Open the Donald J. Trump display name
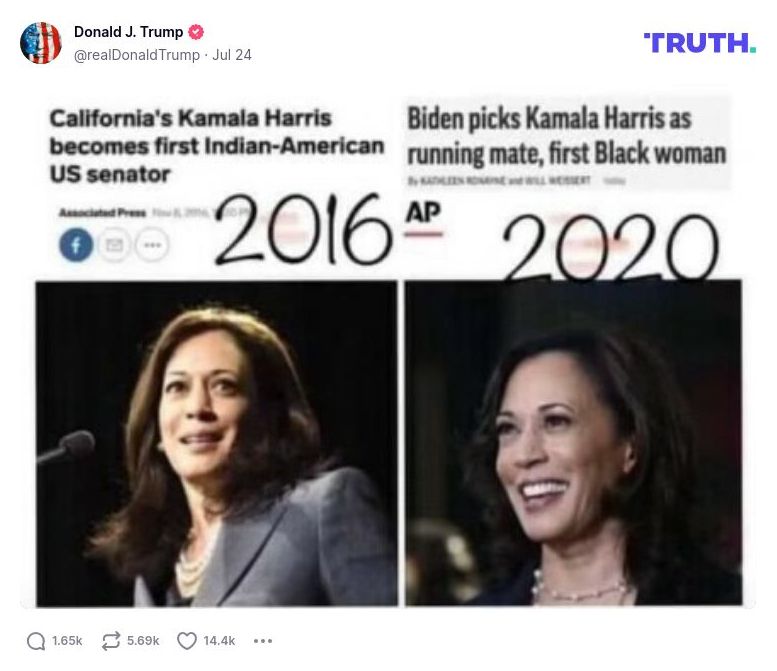777x671 pixels. (x=128, y=32)
